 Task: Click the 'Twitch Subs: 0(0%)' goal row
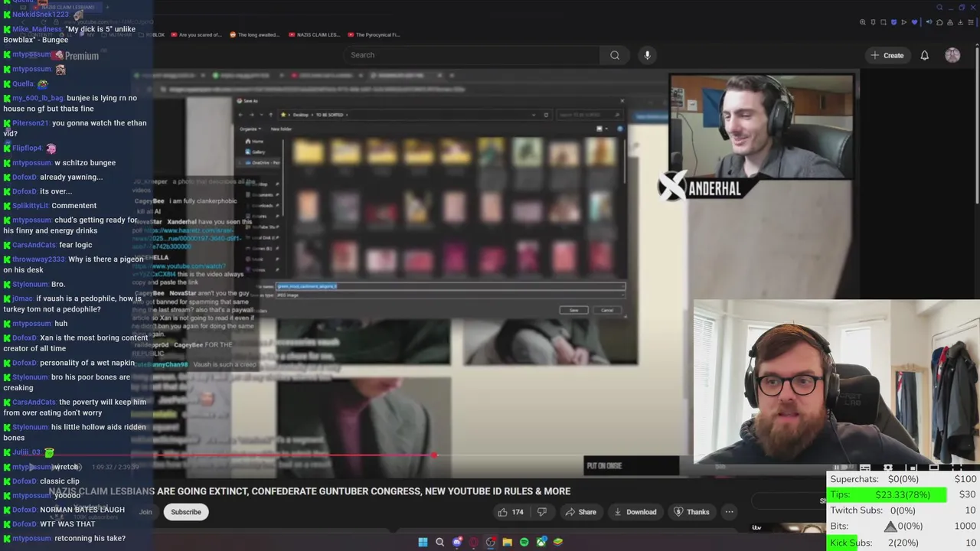click(903, 510)
